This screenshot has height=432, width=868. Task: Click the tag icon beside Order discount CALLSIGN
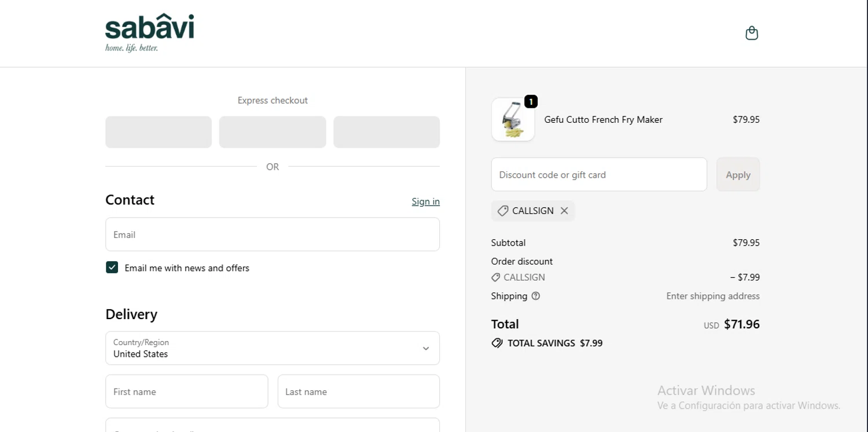click(x=495, y=277)
